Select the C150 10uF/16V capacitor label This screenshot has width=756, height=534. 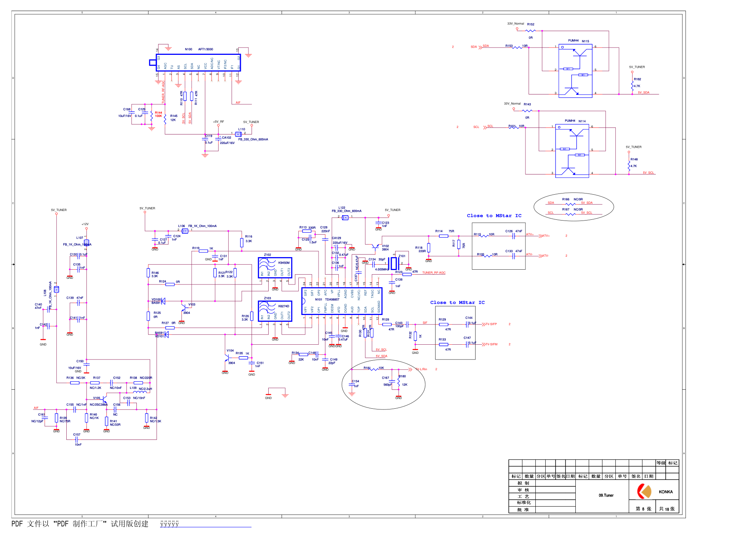pos(76,365)
